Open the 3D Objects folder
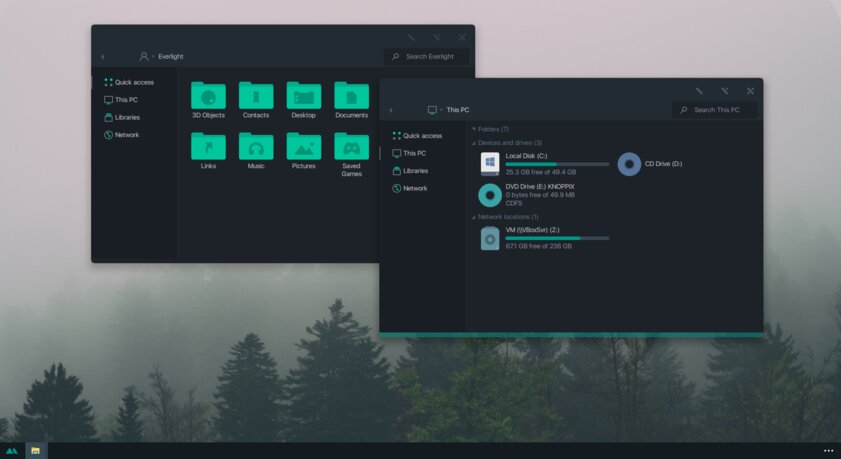 point(208,97)
